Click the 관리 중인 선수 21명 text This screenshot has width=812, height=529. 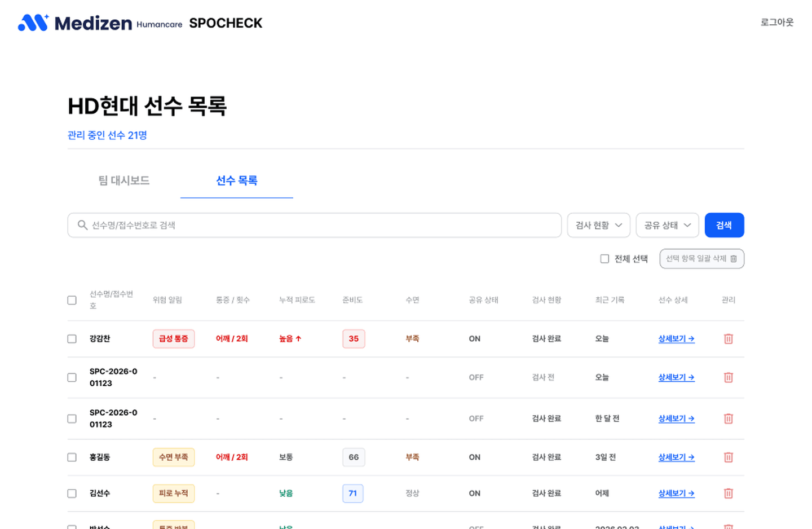coord(107,135)
